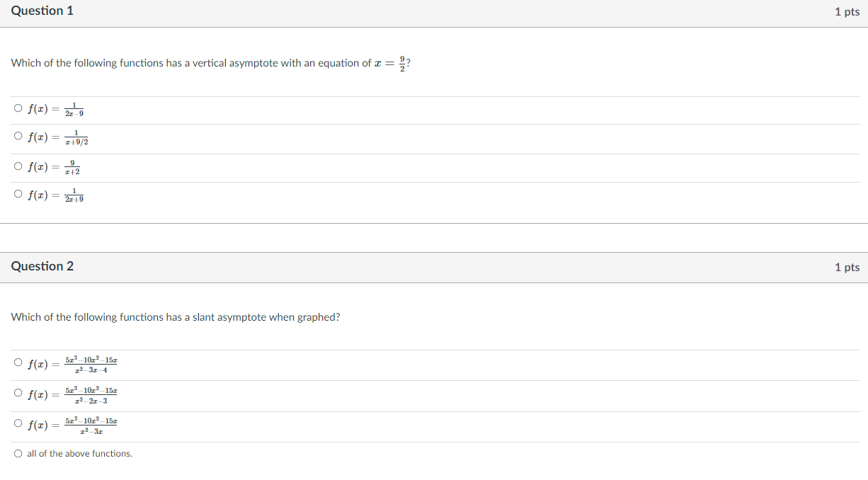The image size is (868, 480).
Task: Select radio for denominator x²−2x−3 option
Action: (x=18, y=393)
